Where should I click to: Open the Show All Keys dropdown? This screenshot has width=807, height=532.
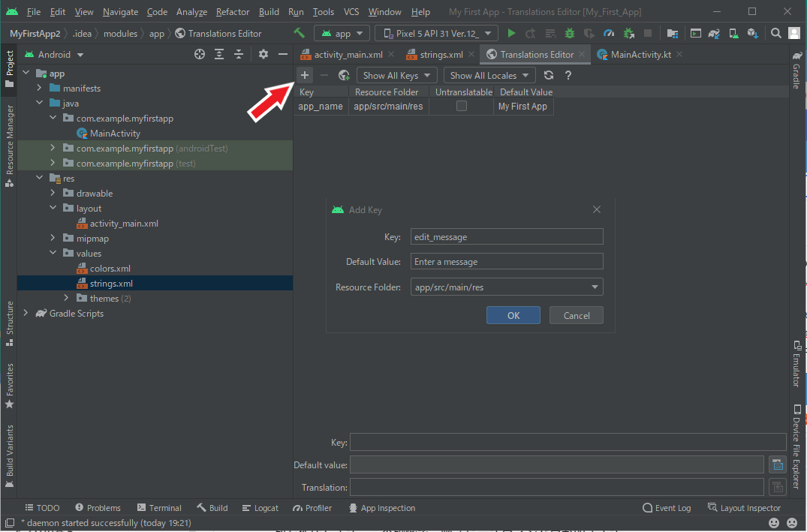tap(397, 75)
